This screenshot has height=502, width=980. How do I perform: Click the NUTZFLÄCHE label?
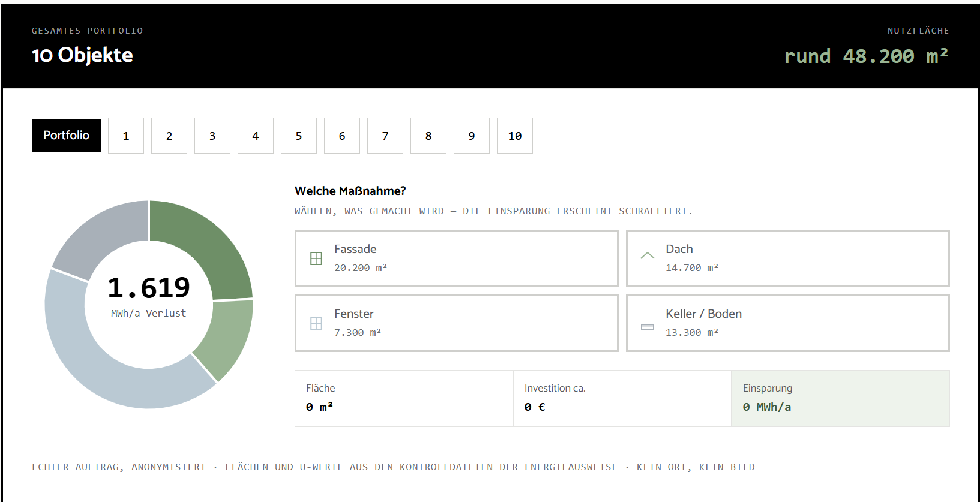point(918,31)
